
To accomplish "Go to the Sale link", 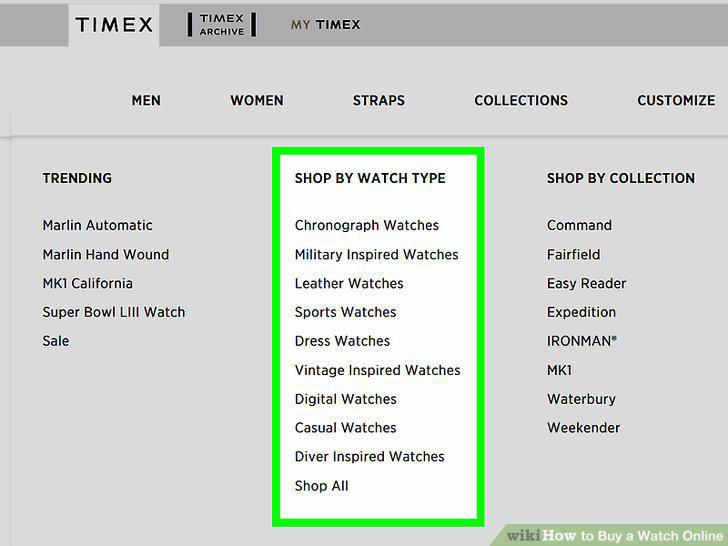I will point(56,341).
